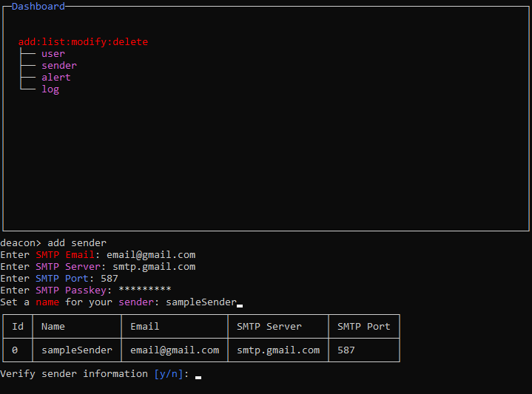
Task: Open the 'log' tree entry
Action: coord(50,89)
